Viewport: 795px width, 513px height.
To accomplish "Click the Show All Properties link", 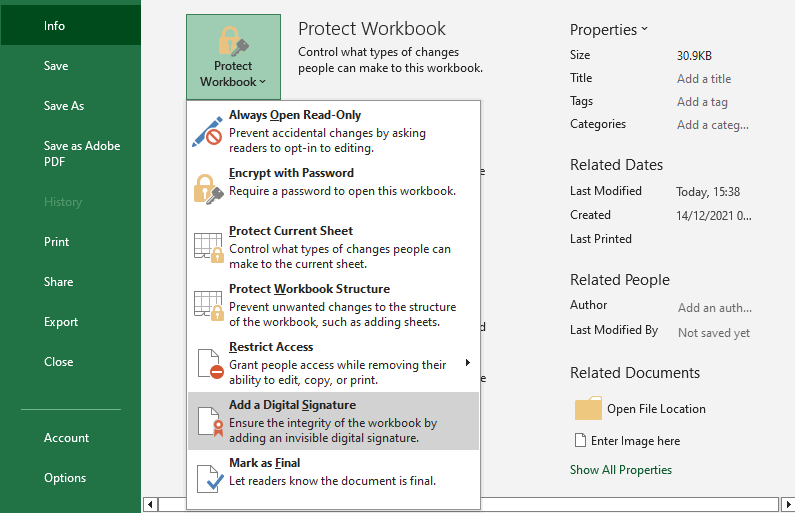I will point(621,470).
